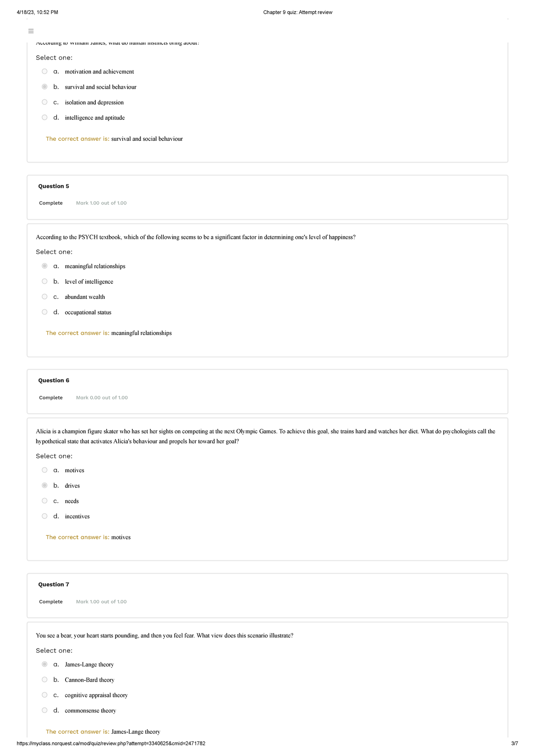
Task: Select 'abundant wealth' radio button
Action: (x=45, y=297)
